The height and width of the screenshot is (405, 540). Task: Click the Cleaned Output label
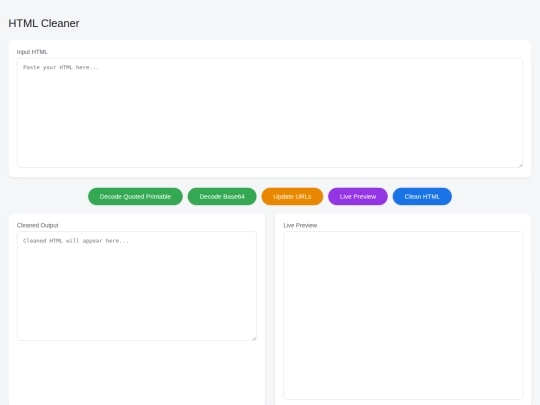tap(38, 225)
